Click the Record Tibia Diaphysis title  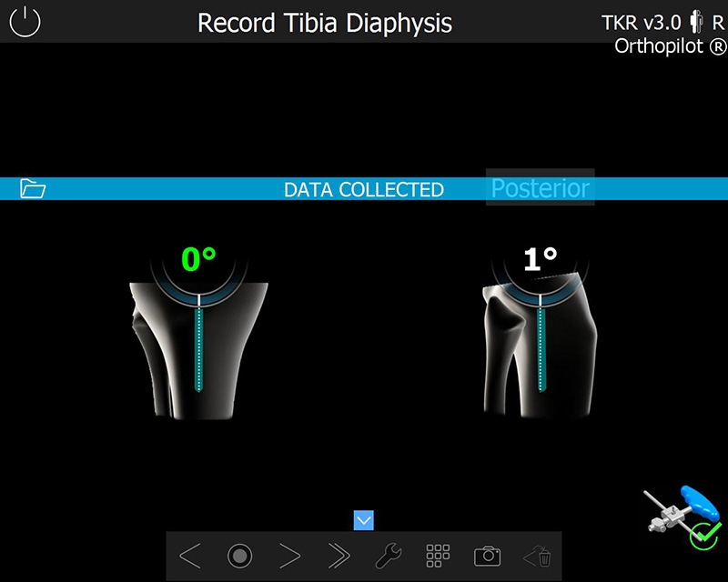click(323, 24)
